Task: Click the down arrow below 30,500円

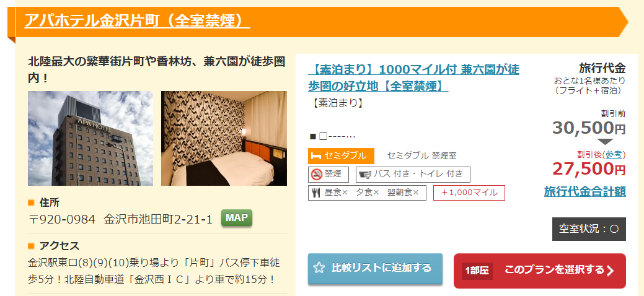Action: pos(606,142)
